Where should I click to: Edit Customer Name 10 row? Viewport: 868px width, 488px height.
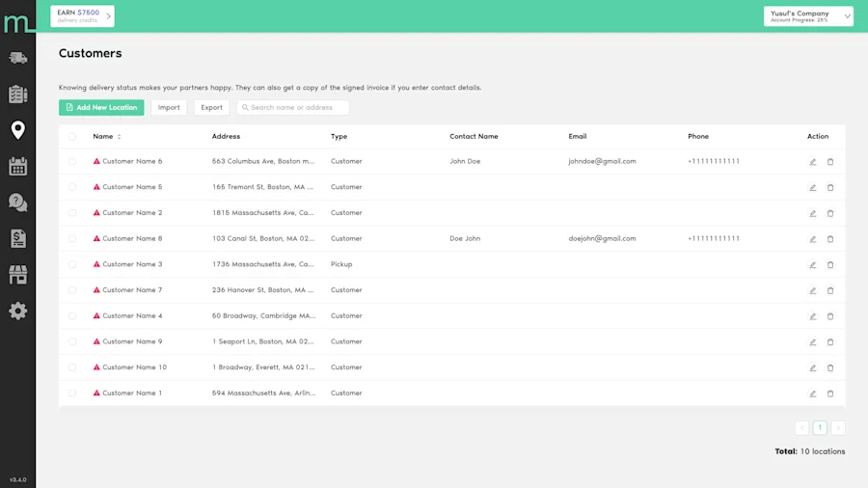[x=813, y=367]
